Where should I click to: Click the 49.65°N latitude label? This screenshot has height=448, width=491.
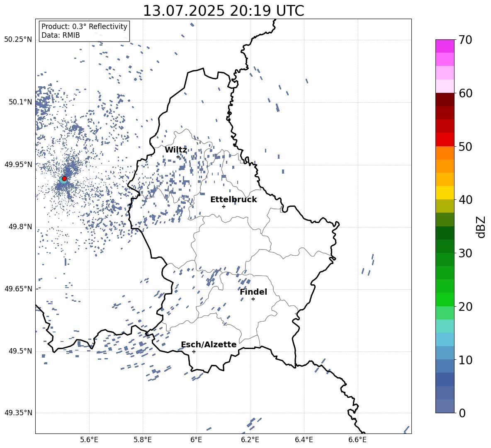(18, 289)
